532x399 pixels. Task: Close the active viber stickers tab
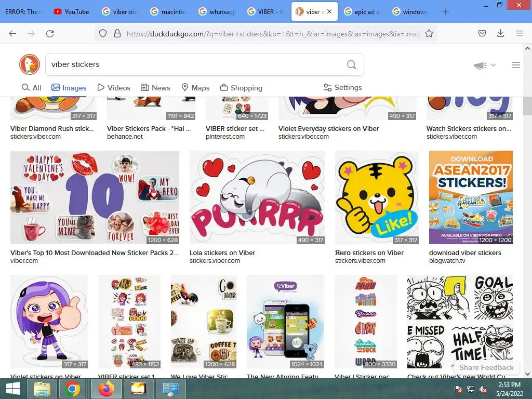[329, 11]
